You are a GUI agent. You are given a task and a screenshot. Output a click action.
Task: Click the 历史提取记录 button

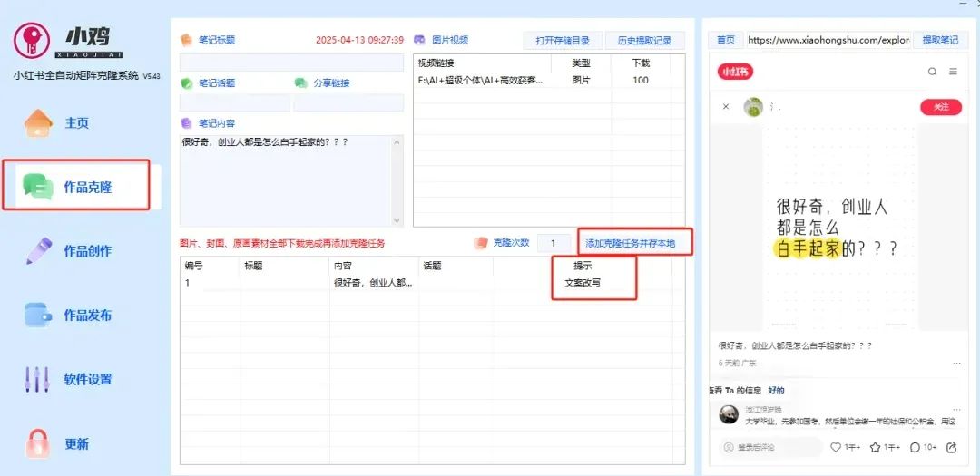pos(644,41)
